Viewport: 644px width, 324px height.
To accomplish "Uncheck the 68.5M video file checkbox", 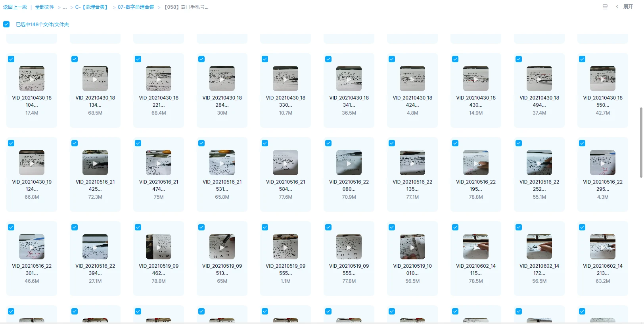I will [75, 59].
